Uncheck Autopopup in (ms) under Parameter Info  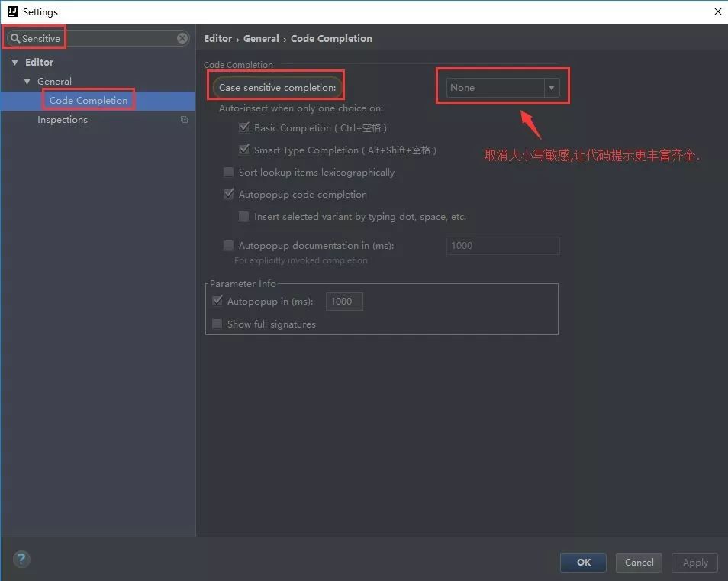click(217, 301)
